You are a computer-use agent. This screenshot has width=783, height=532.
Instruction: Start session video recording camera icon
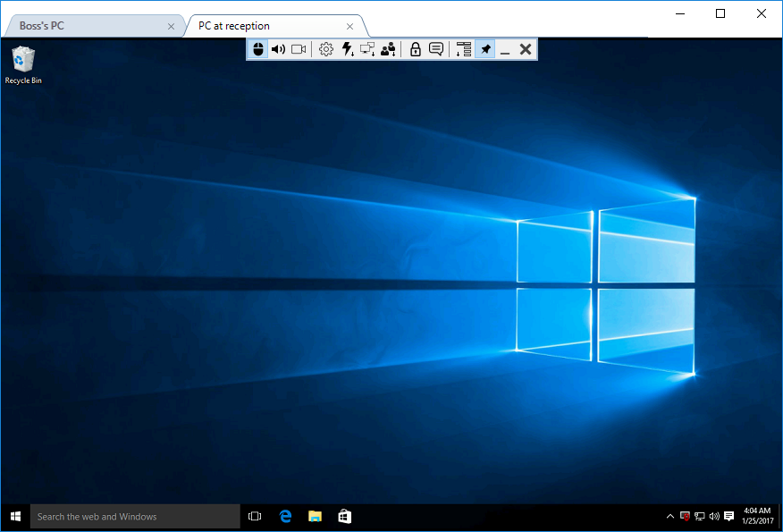coord(299,49)
